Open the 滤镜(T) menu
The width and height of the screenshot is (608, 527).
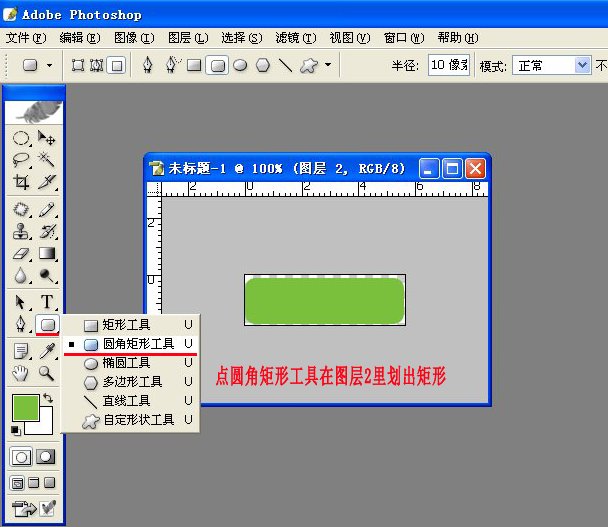point(296,38)
